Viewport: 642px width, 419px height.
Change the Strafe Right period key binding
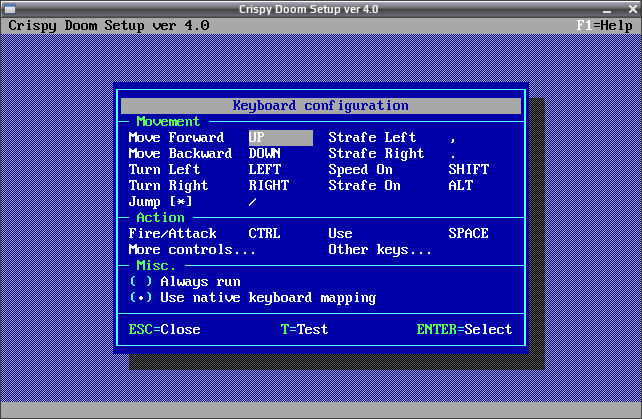[x=452, y=156]
